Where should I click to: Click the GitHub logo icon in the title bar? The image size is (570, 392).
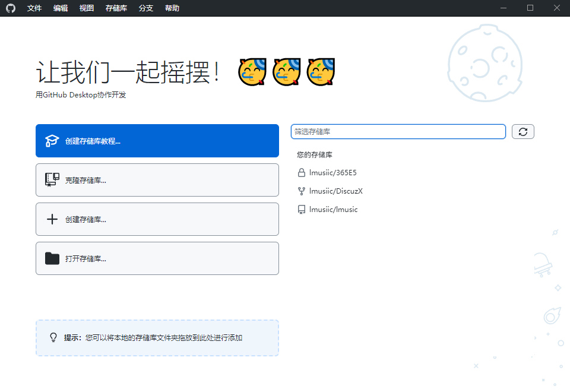(x=11, y=8)
